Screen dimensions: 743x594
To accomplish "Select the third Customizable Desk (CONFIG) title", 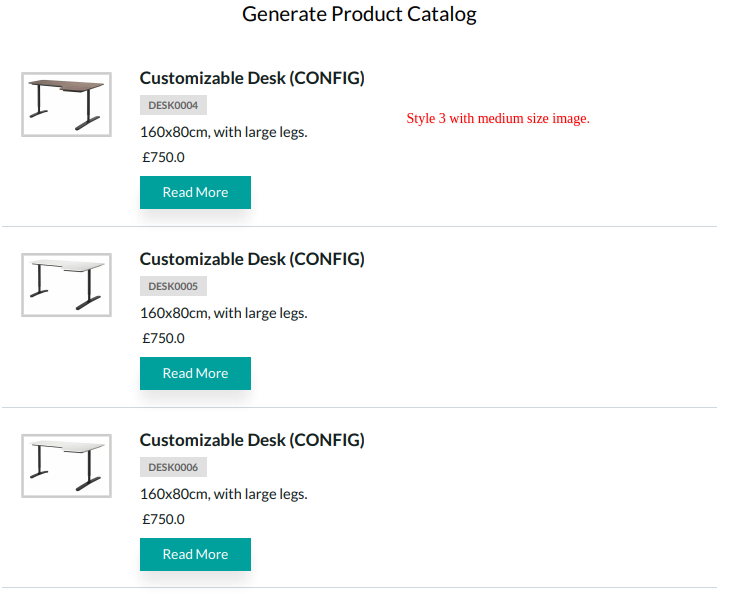I will [x=252, y=440].
